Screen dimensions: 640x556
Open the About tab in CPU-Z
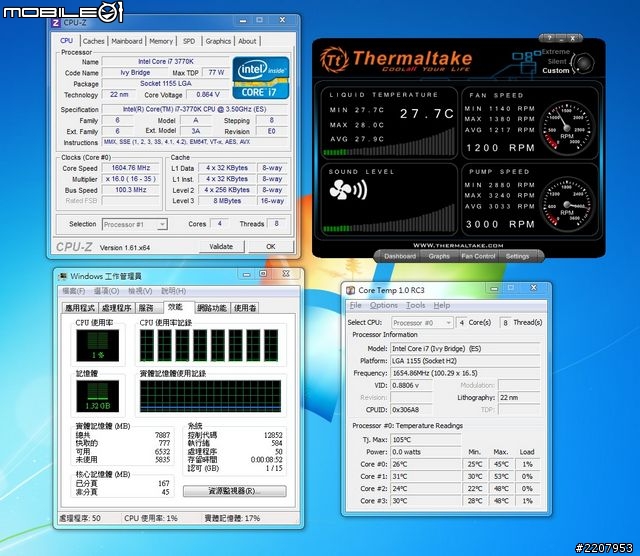(x=247, y=41)
